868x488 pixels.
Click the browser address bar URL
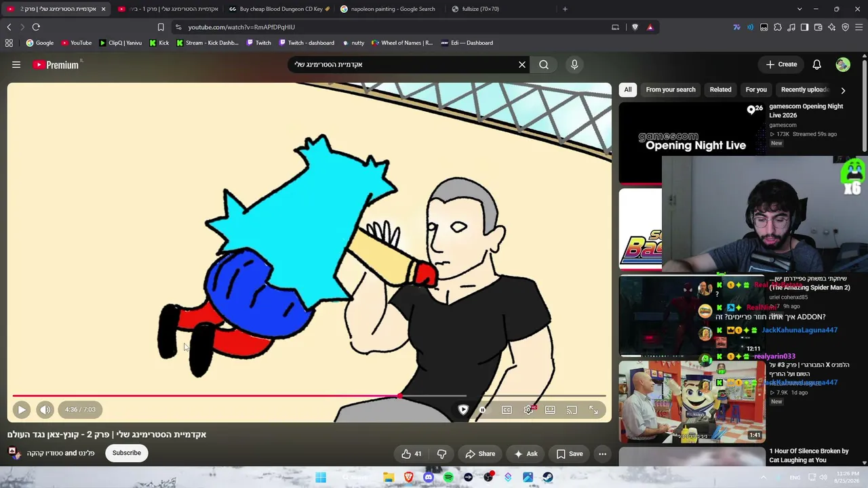241,27
